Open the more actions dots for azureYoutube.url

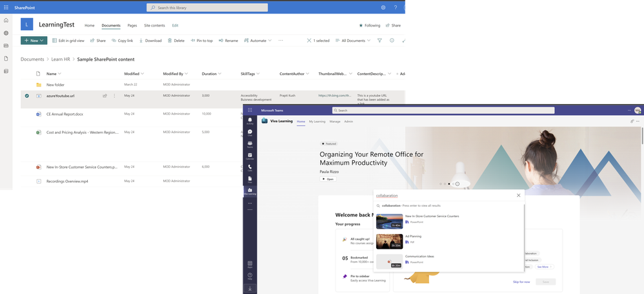114,96
